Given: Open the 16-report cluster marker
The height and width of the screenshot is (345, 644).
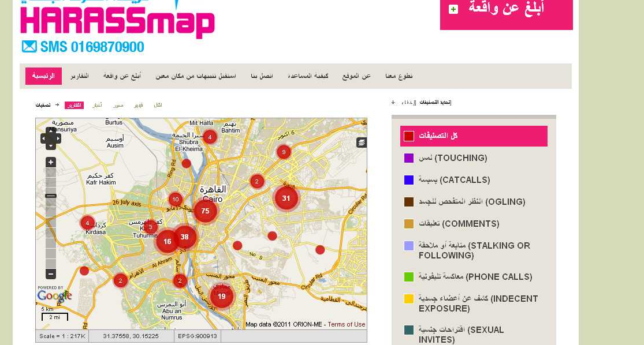Looking at the screenshot, I should tap(167, 241).
